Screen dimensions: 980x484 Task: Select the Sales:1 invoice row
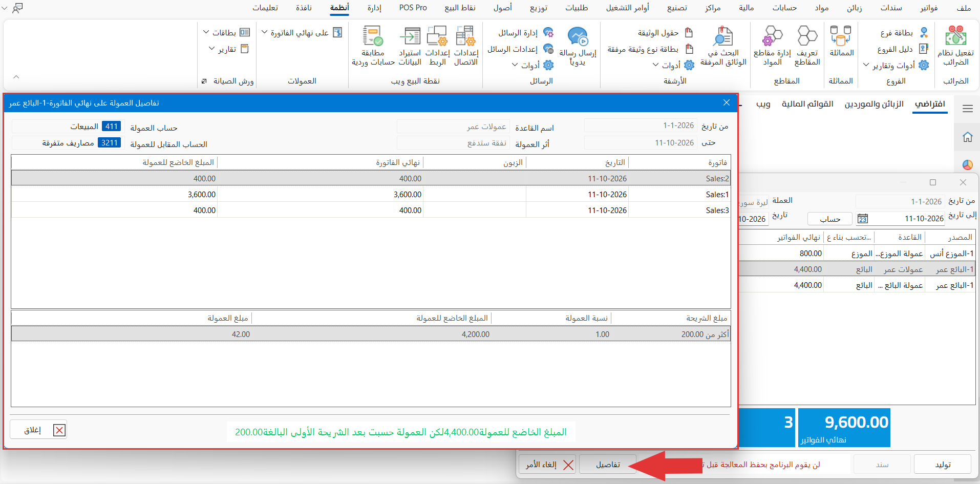coord(371,195)
